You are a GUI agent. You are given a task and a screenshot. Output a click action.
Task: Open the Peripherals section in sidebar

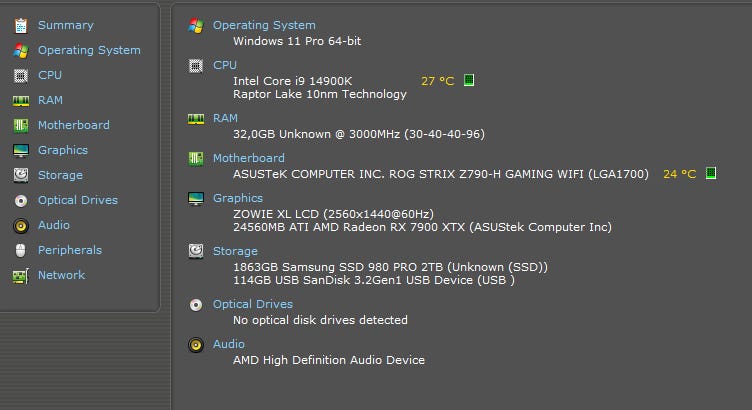coord(69,250)
